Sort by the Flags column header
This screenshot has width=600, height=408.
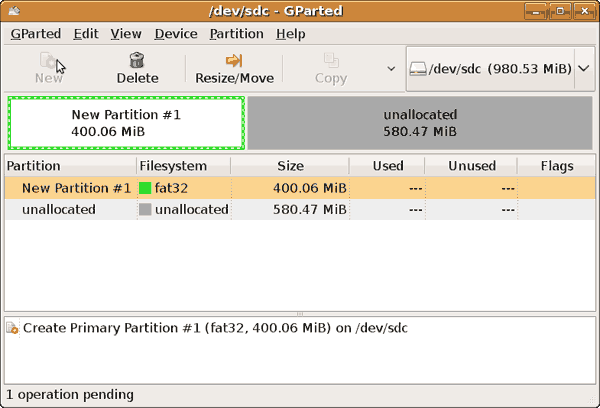click(x=557, y=166)
